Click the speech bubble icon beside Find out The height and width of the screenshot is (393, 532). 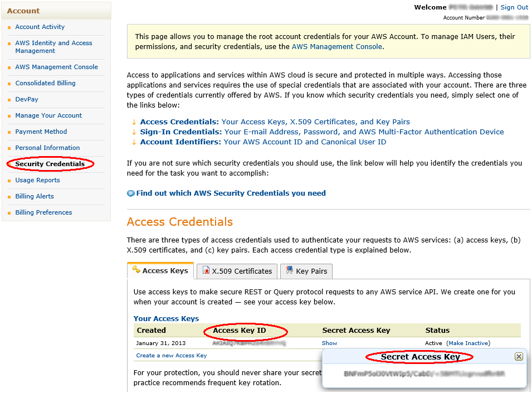point(131,193)
